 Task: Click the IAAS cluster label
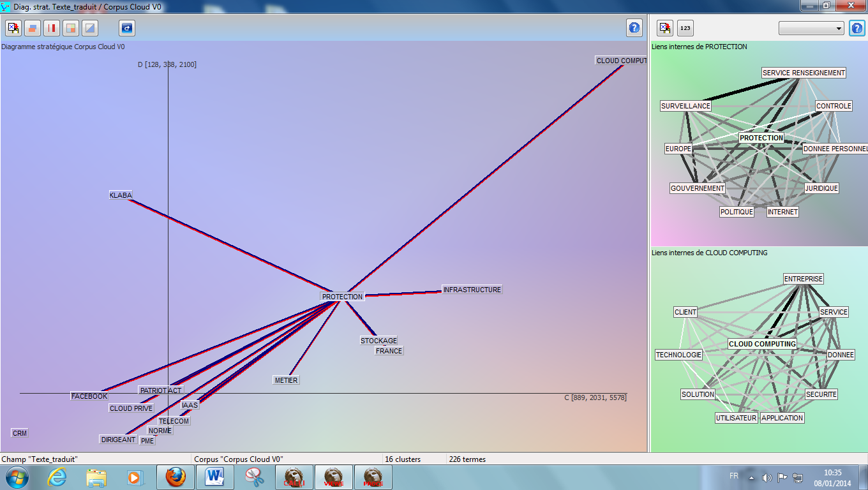pos(190,405)
